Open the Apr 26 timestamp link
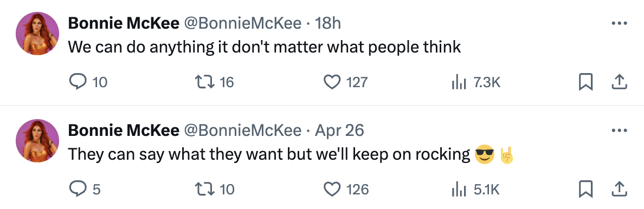The height and width of the screenshot is (209, 644). pyautogui.click(x=339, y=130)
